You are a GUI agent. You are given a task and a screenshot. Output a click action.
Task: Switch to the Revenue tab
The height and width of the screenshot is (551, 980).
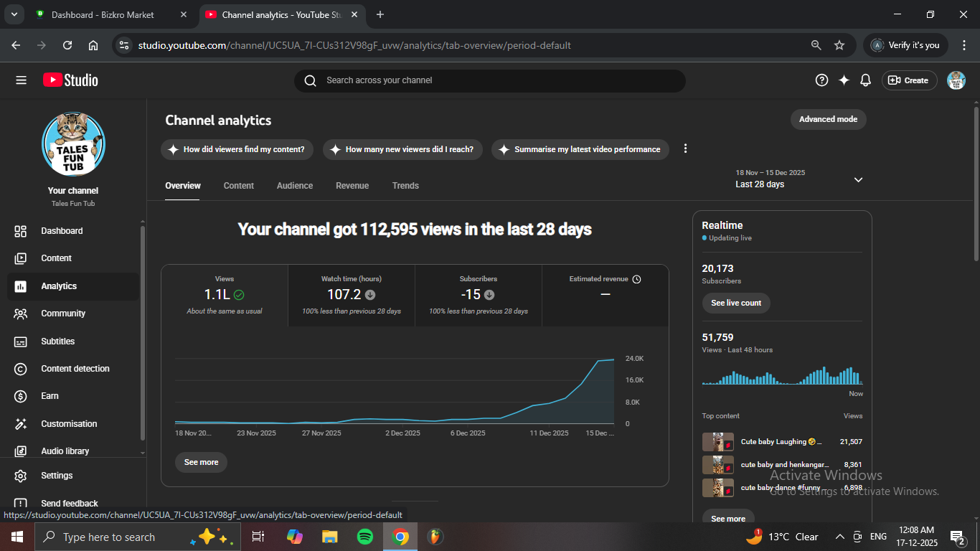[x=352, y=186]
